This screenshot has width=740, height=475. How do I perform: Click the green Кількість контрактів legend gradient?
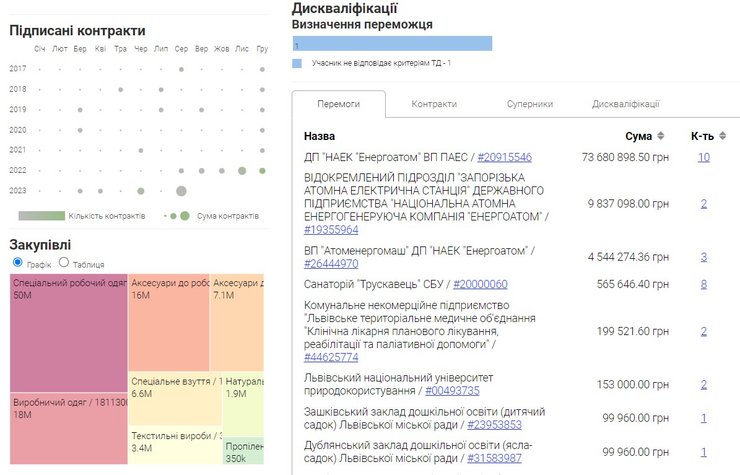coord(42,216)
